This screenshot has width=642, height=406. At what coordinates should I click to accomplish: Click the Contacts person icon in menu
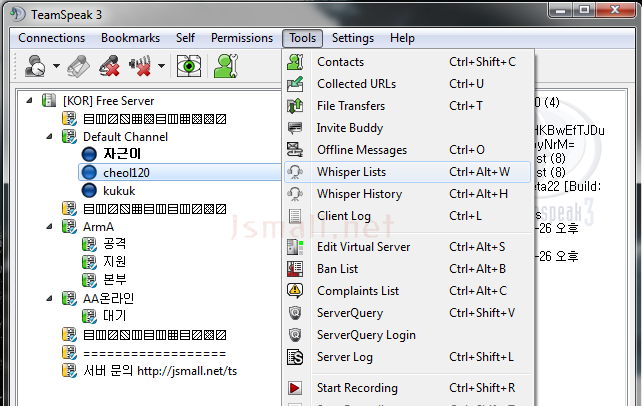(x=295, y=62)
